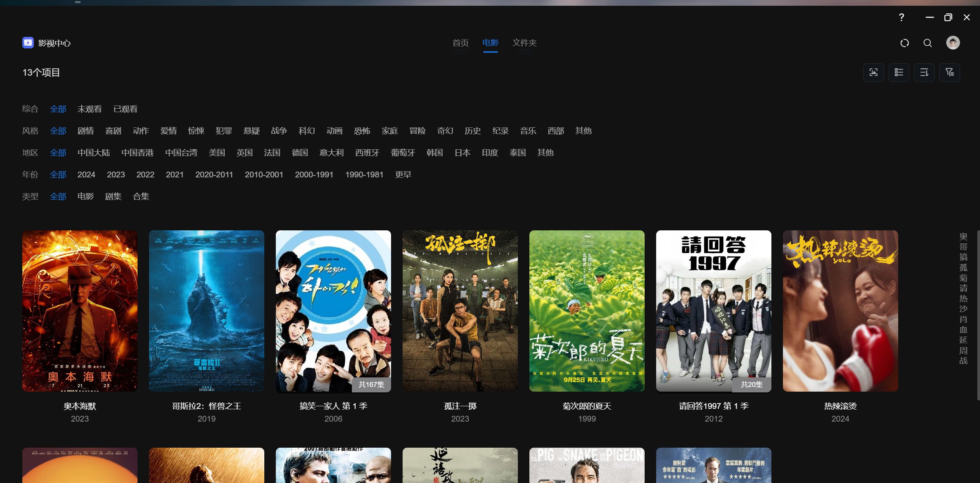Viewport: 980px width, 483px height.
Task: Filter style by 科幻
Action: click(x=307, y=131)
